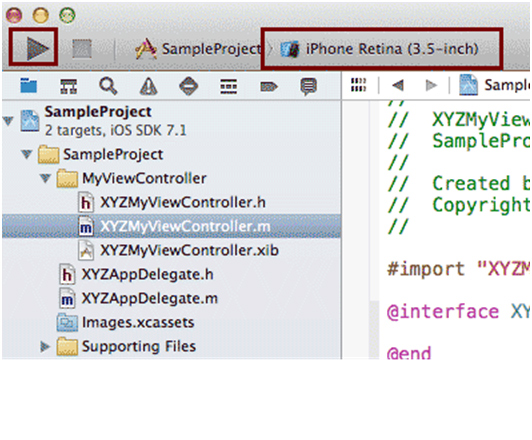The image size is (532, 440).
Task: Open the related items grid menu
Action: [359, 85]
